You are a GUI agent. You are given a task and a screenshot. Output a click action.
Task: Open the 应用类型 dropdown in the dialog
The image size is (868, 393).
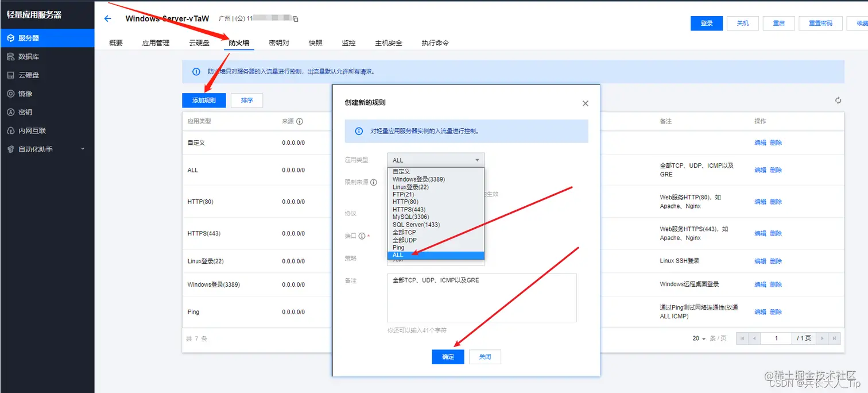[435, 159]
